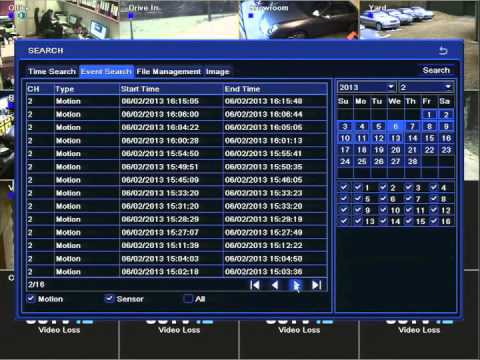The height and width of the screenshot is (360, 480).
Task: Uncheck channel 7 checkbox
Action: coord(409,199)
